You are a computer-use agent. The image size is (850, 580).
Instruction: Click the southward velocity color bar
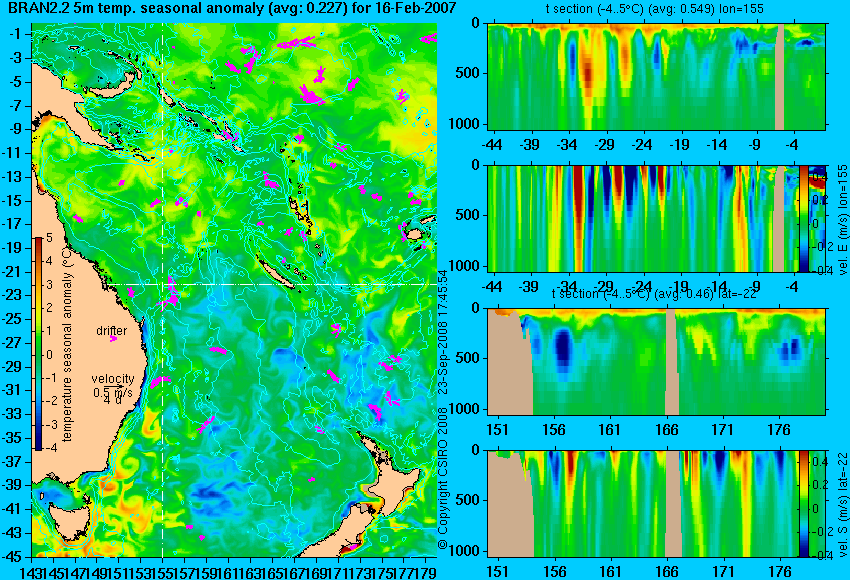click(803, 504)
